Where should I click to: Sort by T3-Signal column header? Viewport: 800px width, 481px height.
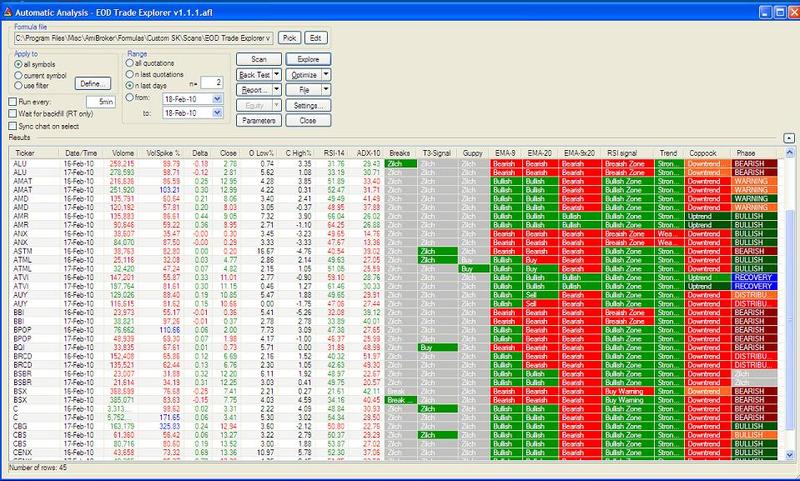coord(437,153)
